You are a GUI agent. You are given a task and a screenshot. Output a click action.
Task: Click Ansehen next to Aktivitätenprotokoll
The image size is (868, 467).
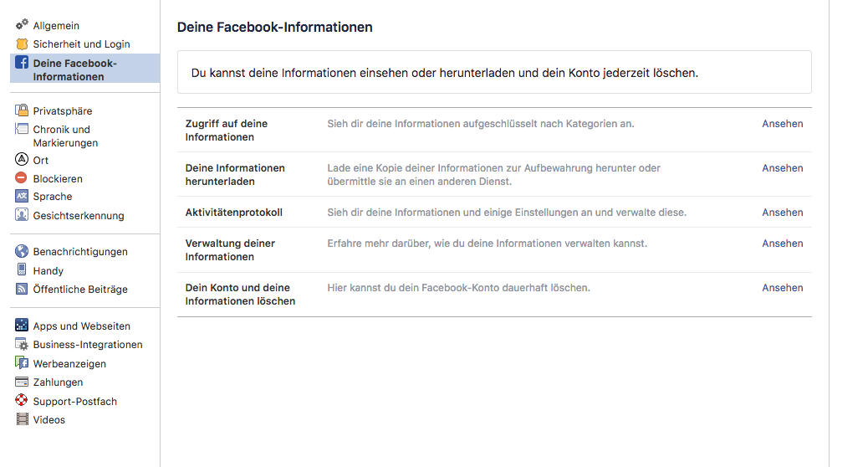click(x=782, y=212)
